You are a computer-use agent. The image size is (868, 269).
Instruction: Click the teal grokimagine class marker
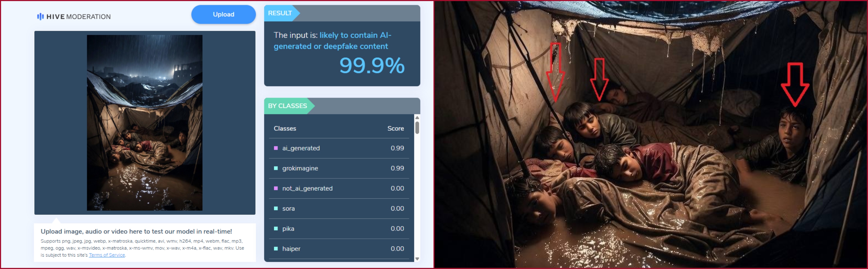tap(276, 168)
